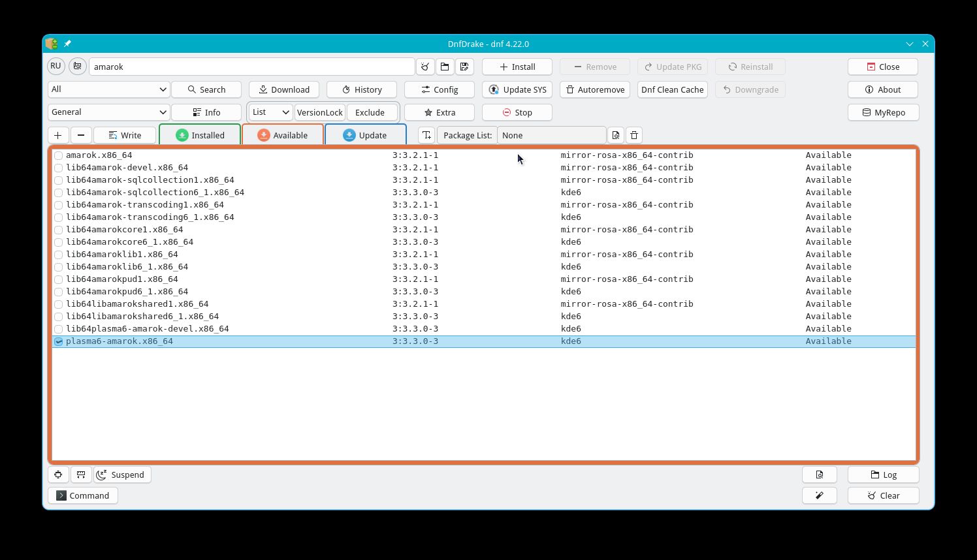The image size is (977, 560).
Task: Run Update SYS
Action: coord(517,89)
